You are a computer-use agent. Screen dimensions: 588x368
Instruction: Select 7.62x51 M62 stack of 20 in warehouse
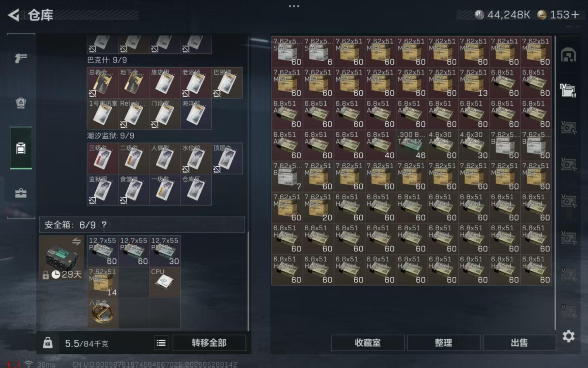tap(318, 207)
